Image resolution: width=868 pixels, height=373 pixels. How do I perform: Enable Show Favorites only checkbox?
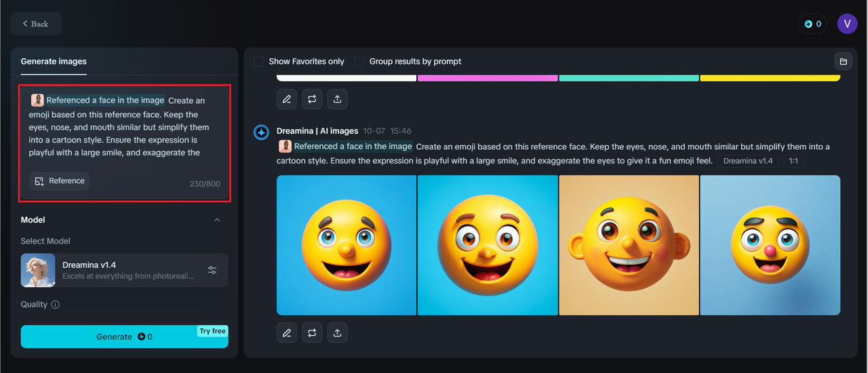(x=259, y=61)
